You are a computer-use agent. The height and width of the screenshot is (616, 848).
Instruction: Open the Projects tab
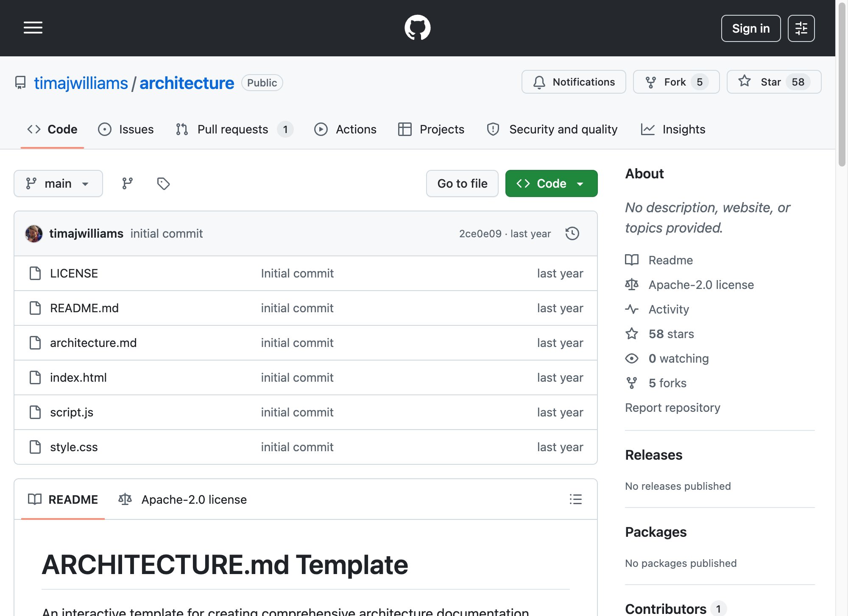[431, 129]
